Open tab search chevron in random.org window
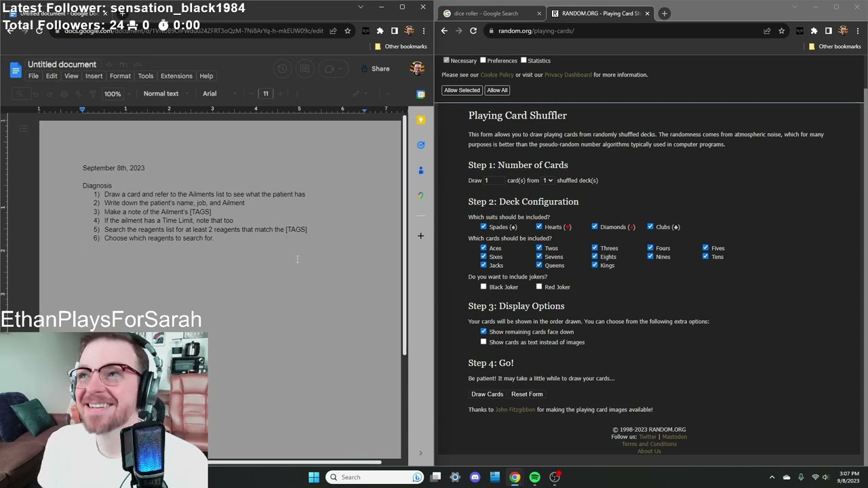The height and width of the screenshot is (488, 868). [795, 7]
